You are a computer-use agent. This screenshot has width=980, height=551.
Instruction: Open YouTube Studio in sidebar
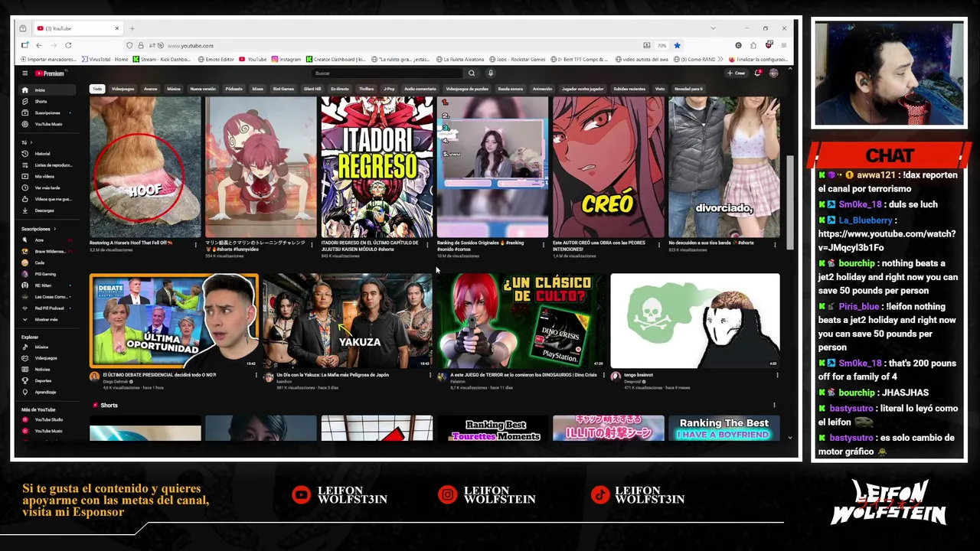pyautogui.click(x=46, y=420)
